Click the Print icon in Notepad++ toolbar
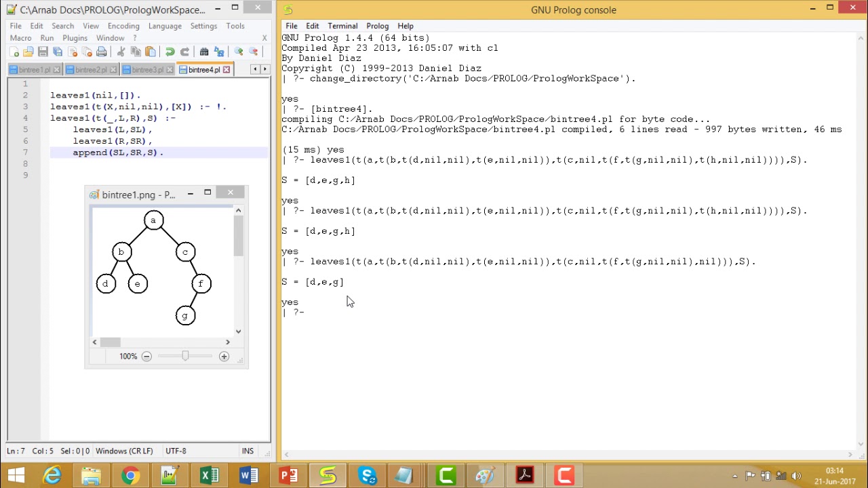 coord(102,52)
